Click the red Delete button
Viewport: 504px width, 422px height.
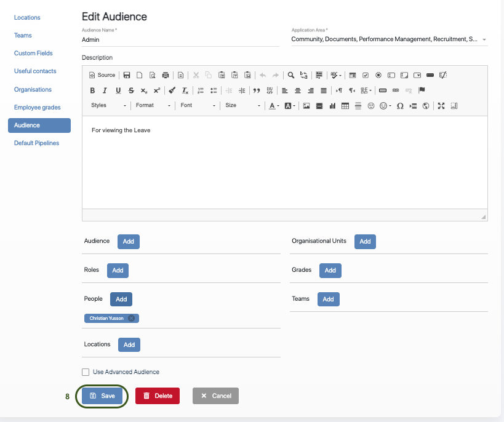click(x=158, y=396)
